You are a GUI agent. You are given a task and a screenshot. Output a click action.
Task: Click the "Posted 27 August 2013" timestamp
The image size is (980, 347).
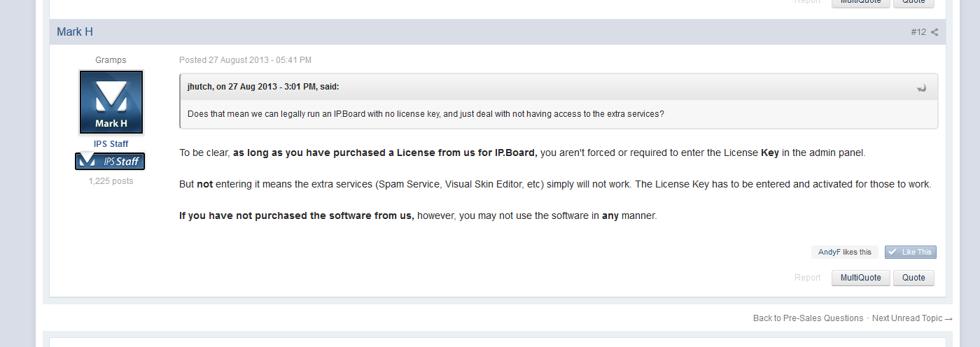[x=245, y=60]
